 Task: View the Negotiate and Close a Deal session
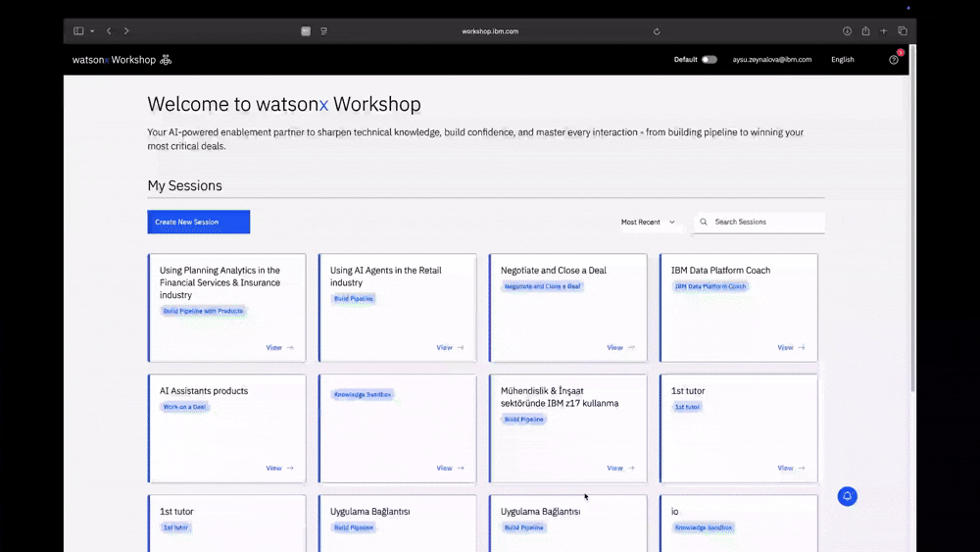(620, 348)
